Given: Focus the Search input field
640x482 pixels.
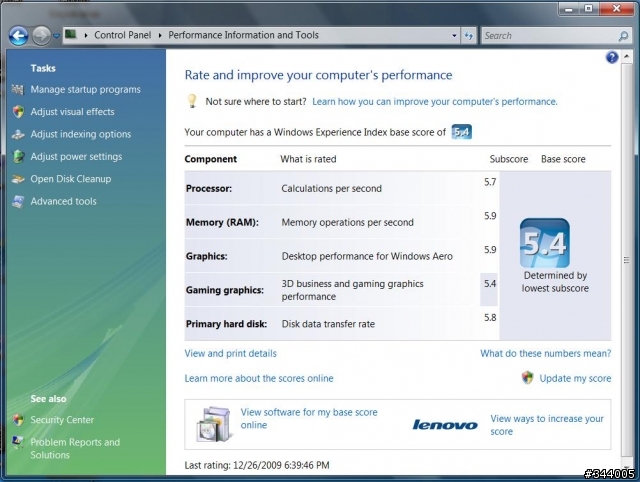Looking at the screenshot, I should click(x=549, y=36).
